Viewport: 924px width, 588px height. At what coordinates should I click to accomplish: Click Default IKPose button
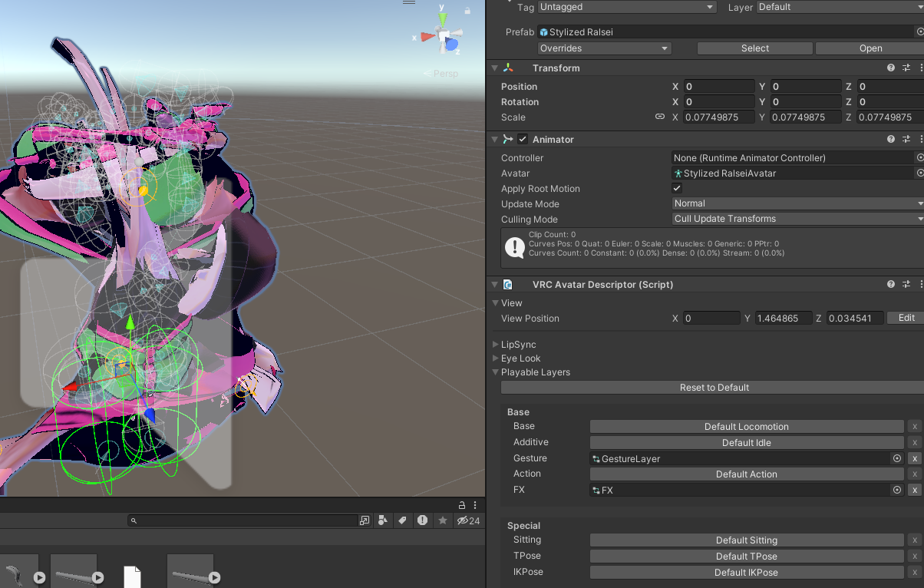point(747,573)
